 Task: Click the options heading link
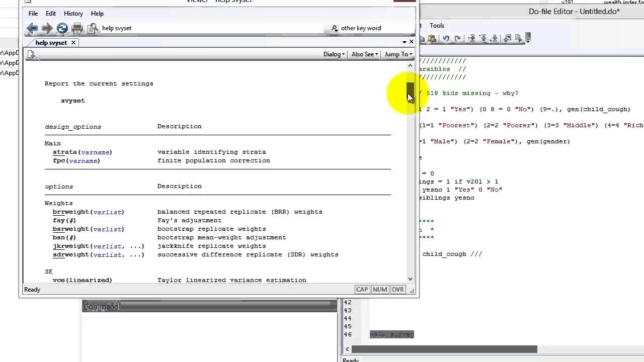(x=59, y=187)
